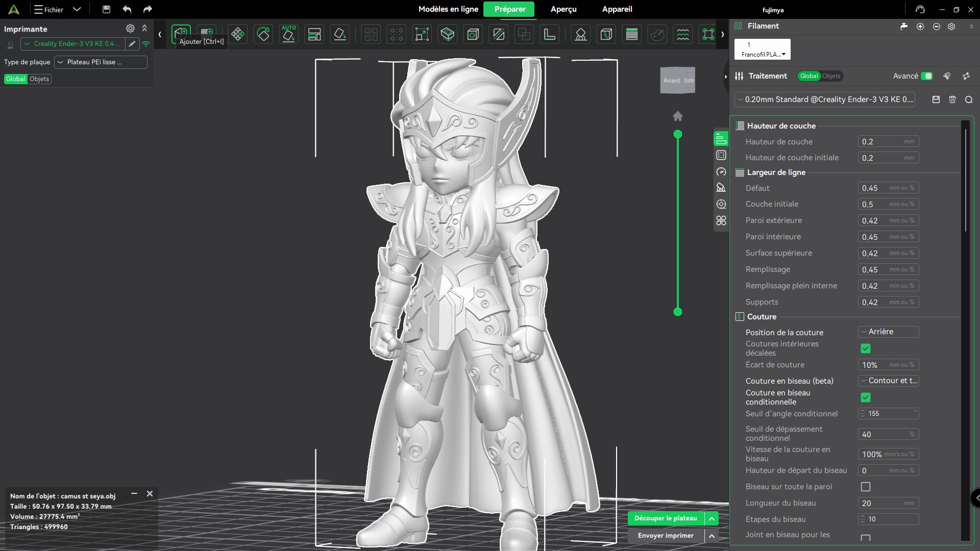Image resolution: width=980 pixels, height=551 pixels.
Task: Expand the Fichier menu arrow
Action: pos(77,9)
